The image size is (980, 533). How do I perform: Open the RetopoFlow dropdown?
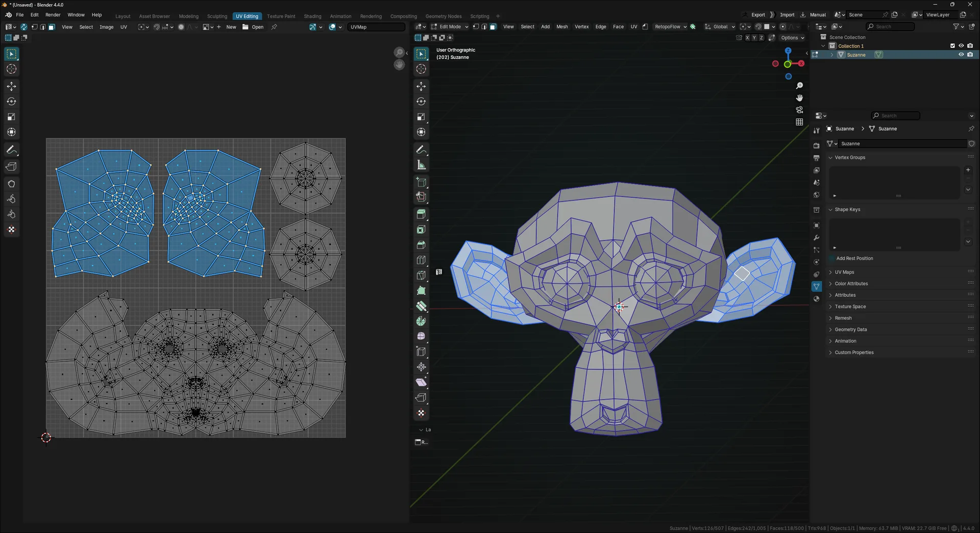(671, 27)
